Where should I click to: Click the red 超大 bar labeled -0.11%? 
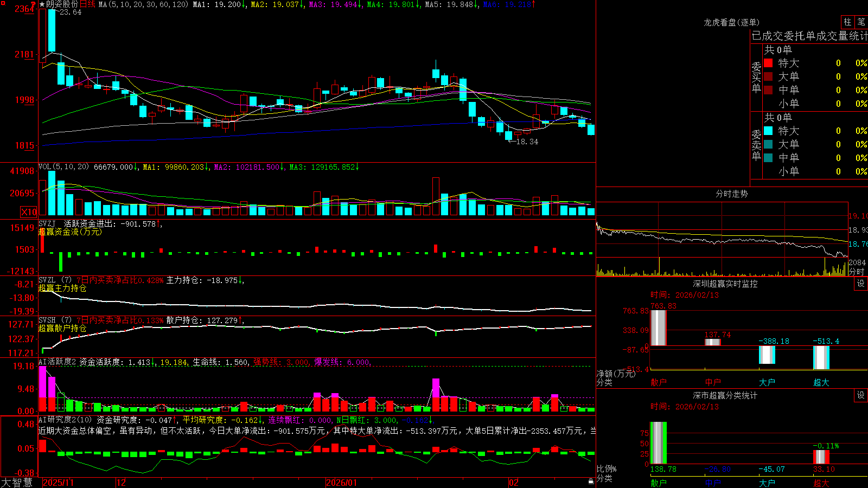[x=821, y=457]
